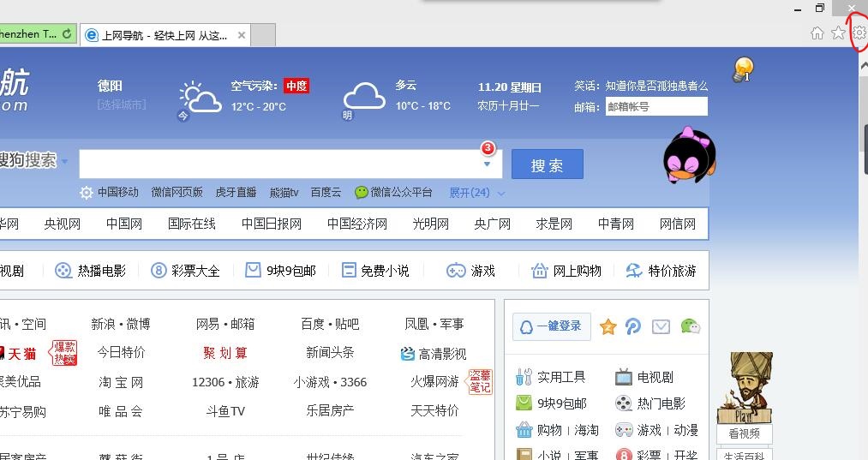Click the 9块9包邮 envelope icon
The width and height of the screenshot is (868, 460).
coord(253,270)
